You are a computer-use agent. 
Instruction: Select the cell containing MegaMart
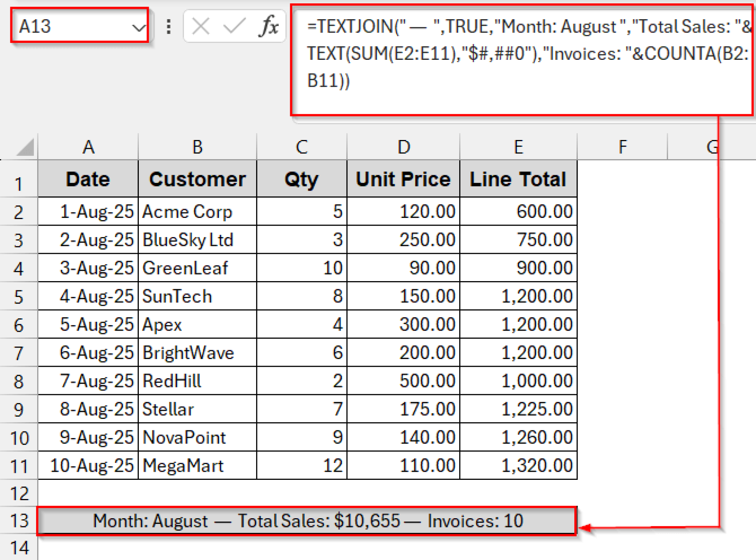point(197,465)
